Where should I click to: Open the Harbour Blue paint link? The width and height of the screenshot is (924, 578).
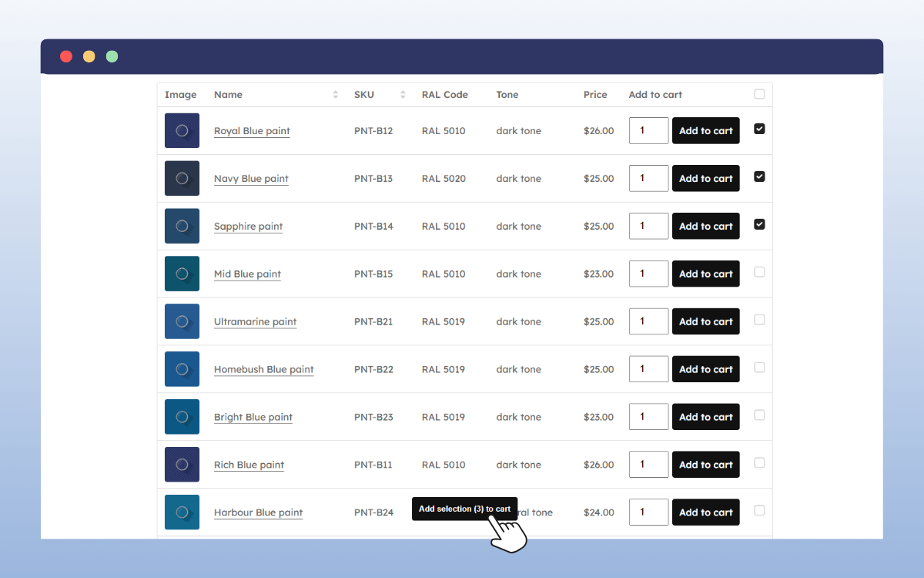pos(258,512)
